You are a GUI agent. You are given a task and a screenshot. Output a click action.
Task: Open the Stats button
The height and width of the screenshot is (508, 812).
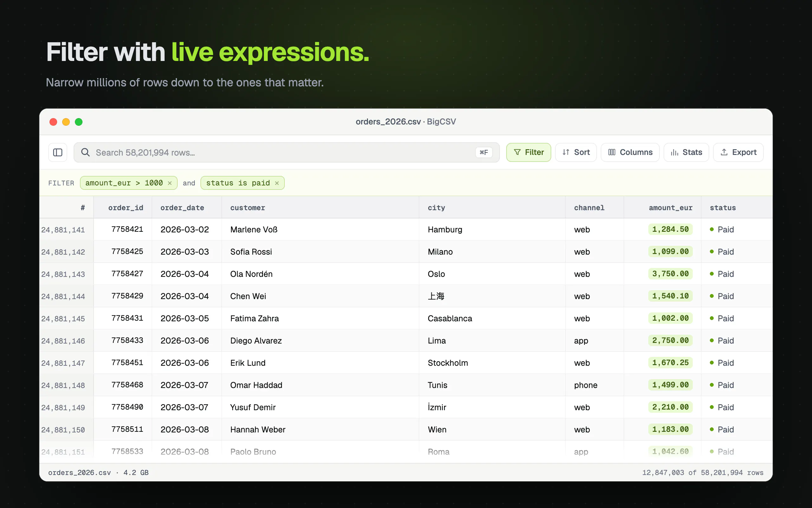tap(686, 152)
